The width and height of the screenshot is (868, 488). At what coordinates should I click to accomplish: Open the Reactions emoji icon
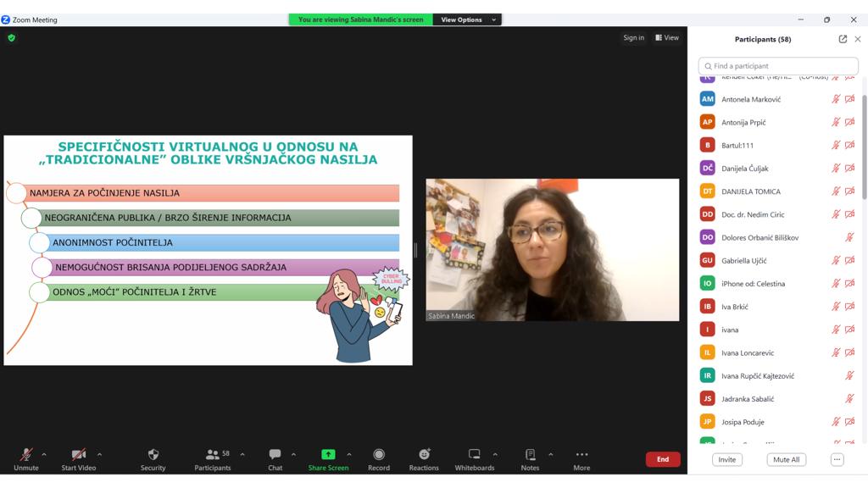pos(424,455)
